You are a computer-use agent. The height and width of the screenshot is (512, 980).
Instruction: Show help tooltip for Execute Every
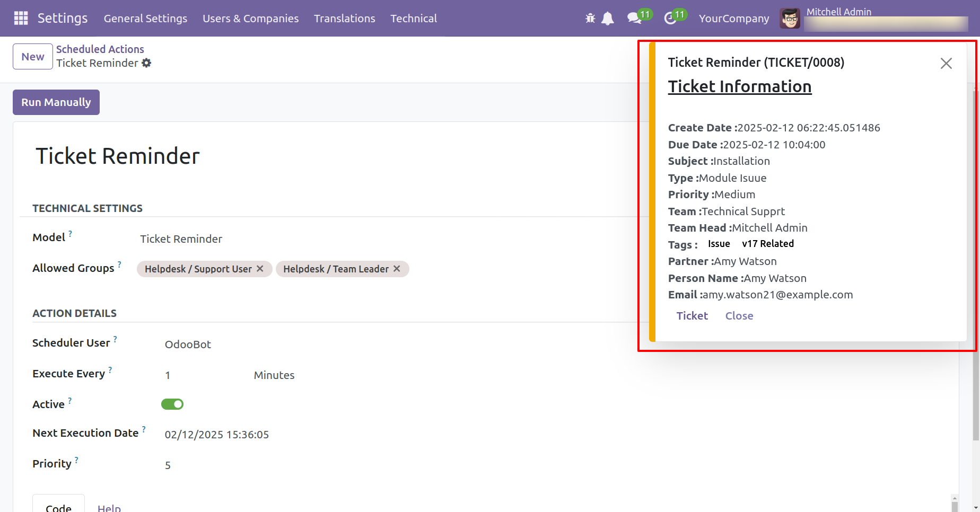tap(110, 369)
